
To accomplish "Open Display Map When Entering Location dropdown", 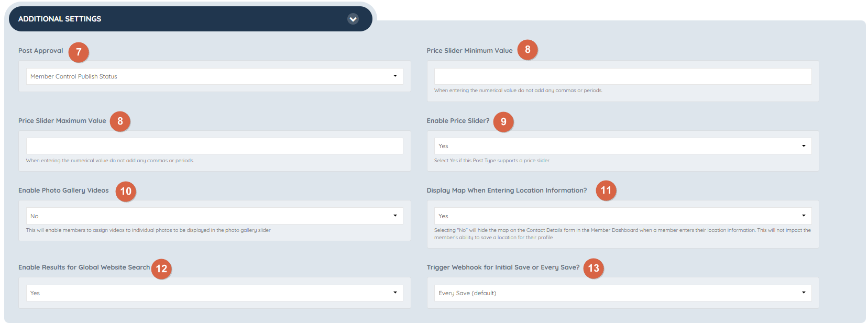I will coord(623,216).
